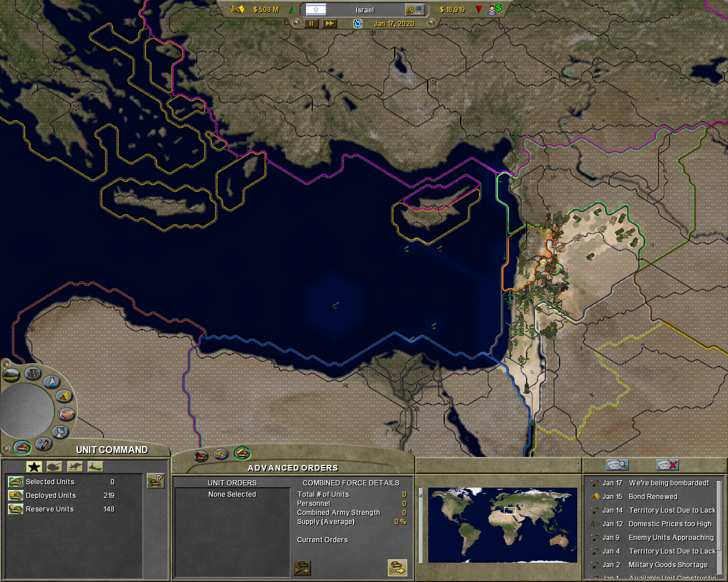The image size is (728, 582).
Task: Click the world minimap thumbnail
Action: coord(502,525)
